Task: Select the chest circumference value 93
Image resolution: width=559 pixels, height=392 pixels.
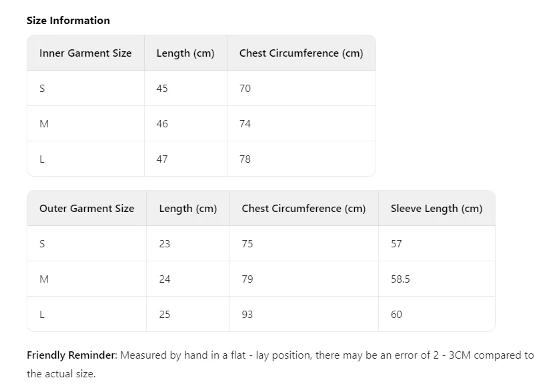Action: pos(247,315)
